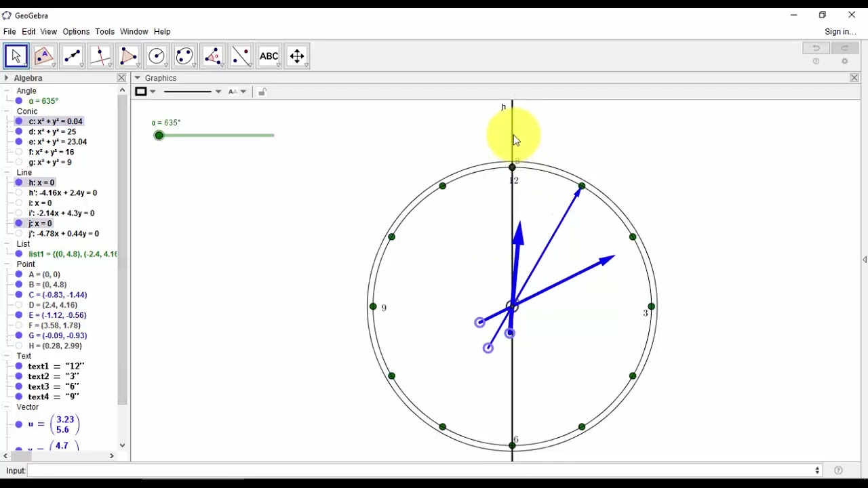The height and width of the screenshot is (488, 868).
Task: Toggle visibility of conic d: x² + y² = 25
Action: pyautogui.click(x=19, y=131)
